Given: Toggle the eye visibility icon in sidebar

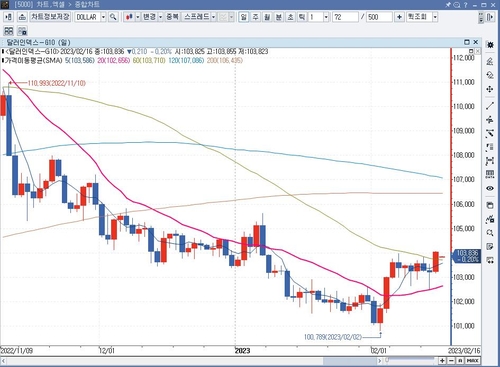Looking at the screenshot, I should [490, 188].
